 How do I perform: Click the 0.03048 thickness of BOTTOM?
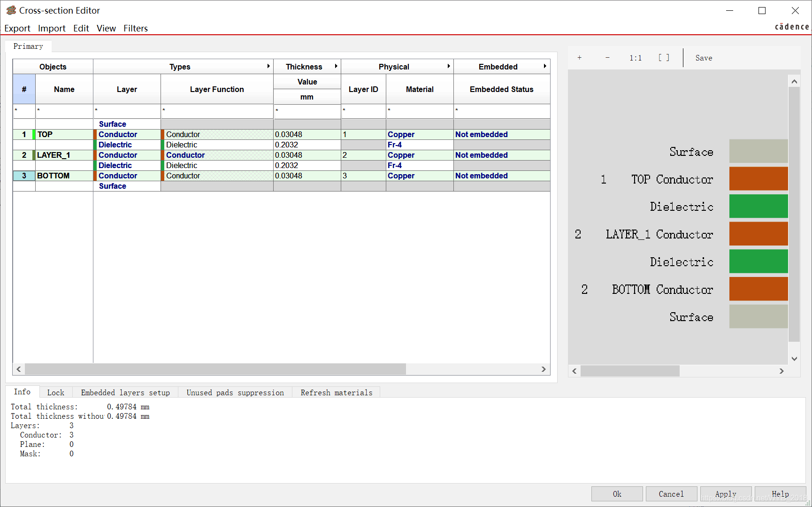307,176
